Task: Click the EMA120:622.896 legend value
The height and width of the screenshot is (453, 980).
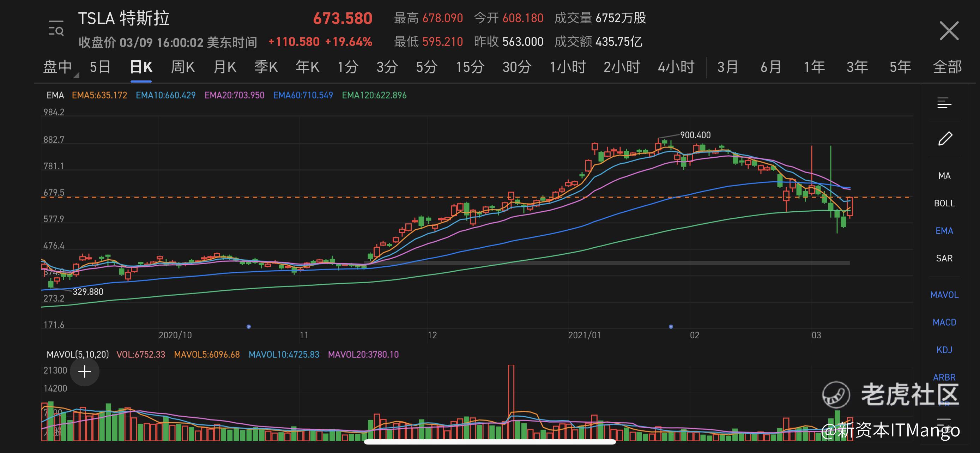Action: [x=374, y=95]
